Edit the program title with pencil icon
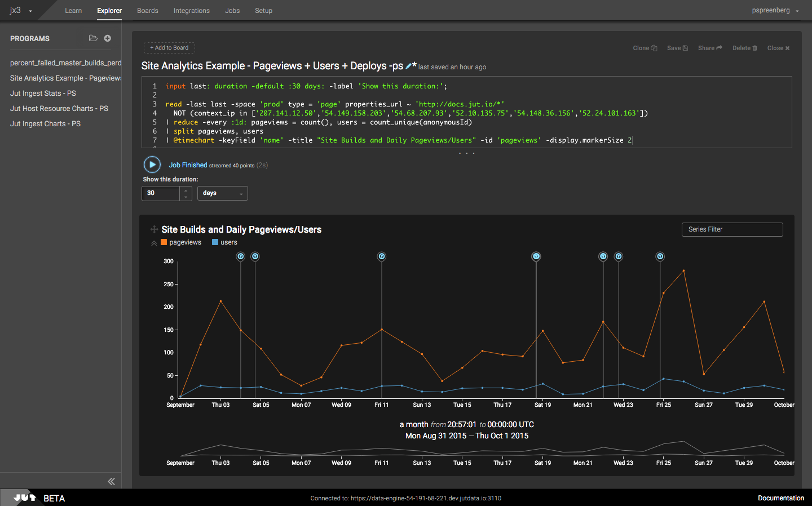Viewport: 812px width, 506px height. pyautogui.click(x=409, y=66)
